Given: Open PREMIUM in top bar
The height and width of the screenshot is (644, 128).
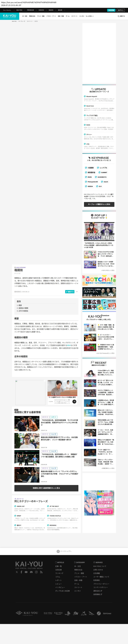Looking at the screenshot, I should (x=30, y=10).
